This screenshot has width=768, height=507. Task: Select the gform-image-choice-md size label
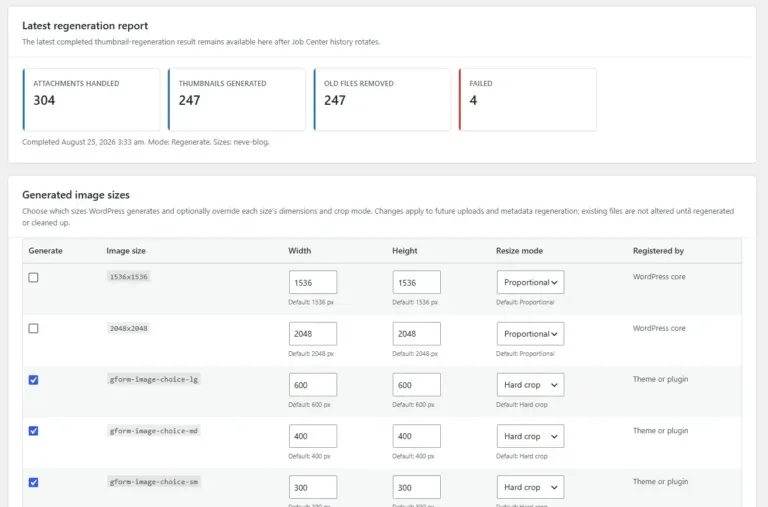pos(153,431)
